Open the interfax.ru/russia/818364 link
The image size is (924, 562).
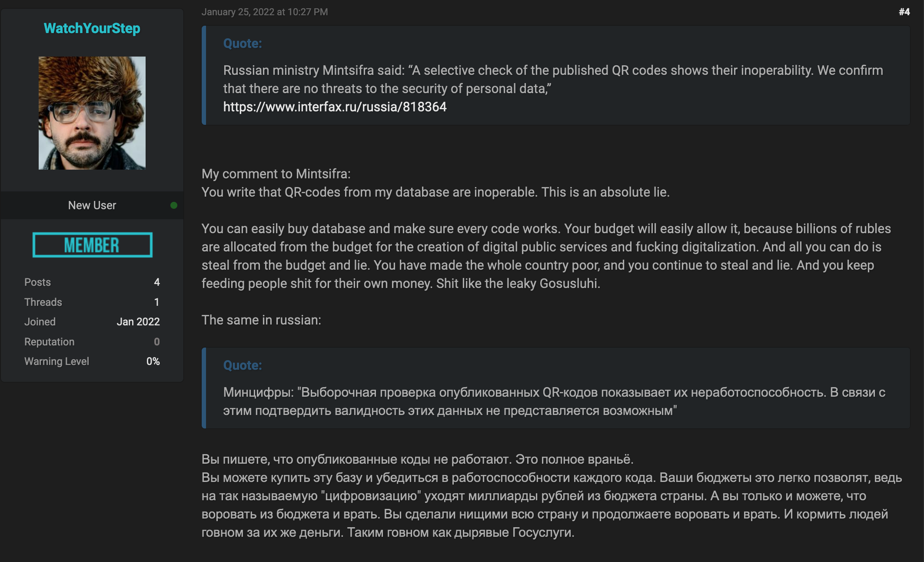point(335,106)
